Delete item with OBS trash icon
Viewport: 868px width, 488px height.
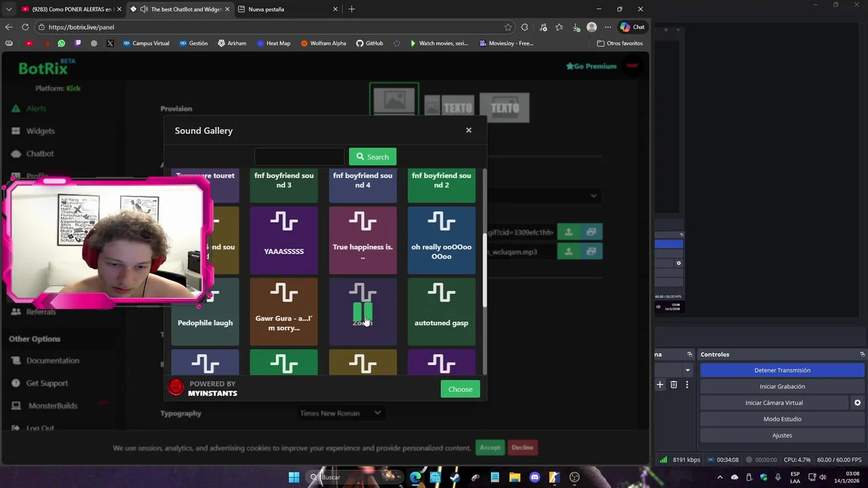click(673, 384)
